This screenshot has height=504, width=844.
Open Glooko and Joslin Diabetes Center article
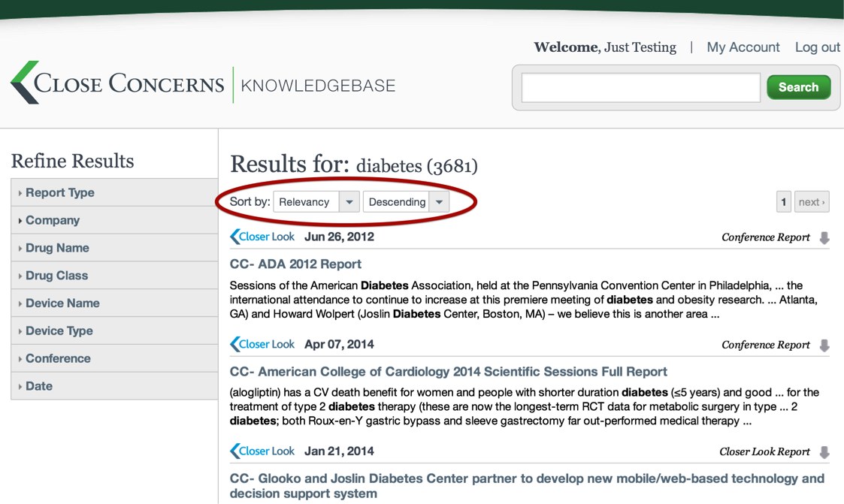point(527,486)
